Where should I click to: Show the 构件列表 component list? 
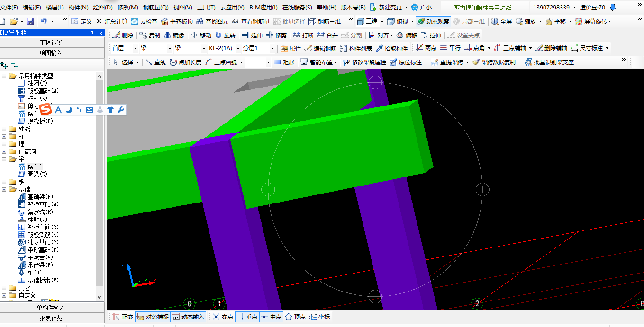pyautogui.click(x=356, y=48)
